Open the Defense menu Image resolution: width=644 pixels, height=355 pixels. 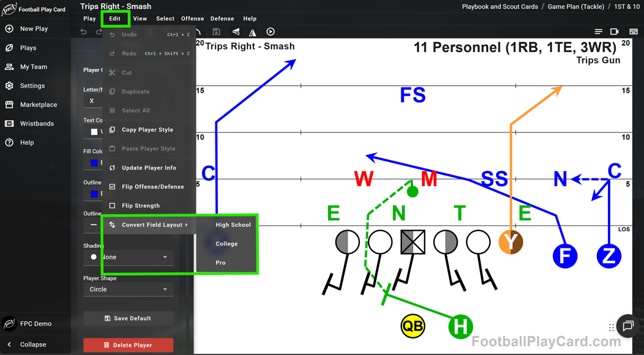click(x=222, y=18)
